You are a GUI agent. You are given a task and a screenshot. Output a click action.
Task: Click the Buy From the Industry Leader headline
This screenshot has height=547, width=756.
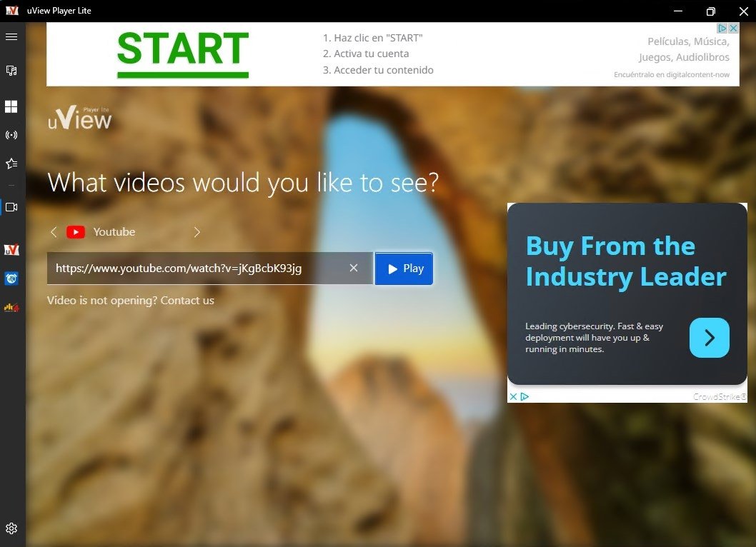click(626, 261)
